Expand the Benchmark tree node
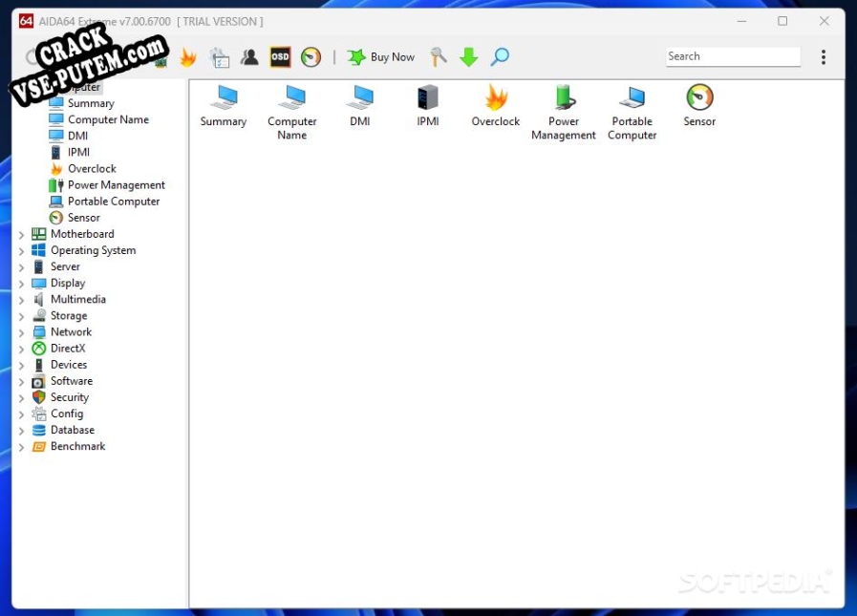 click(22, 447)
